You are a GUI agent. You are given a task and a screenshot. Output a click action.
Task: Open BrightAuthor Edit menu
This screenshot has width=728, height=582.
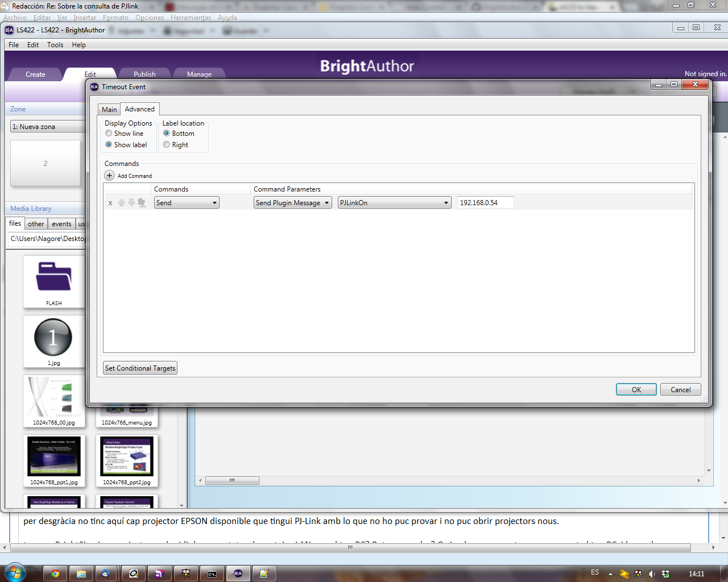33,45
